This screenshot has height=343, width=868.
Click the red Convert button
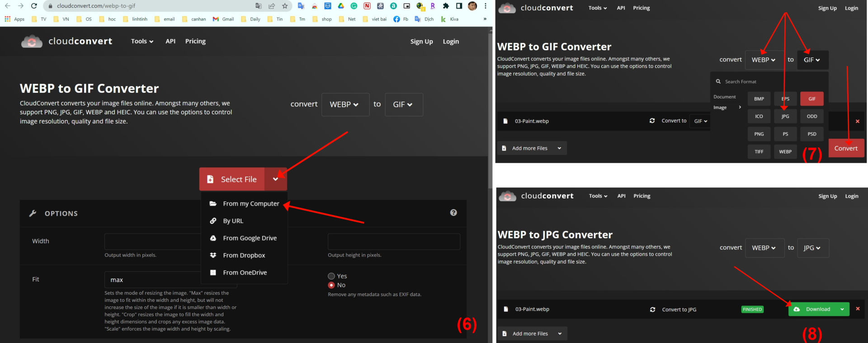coord(846,148)
